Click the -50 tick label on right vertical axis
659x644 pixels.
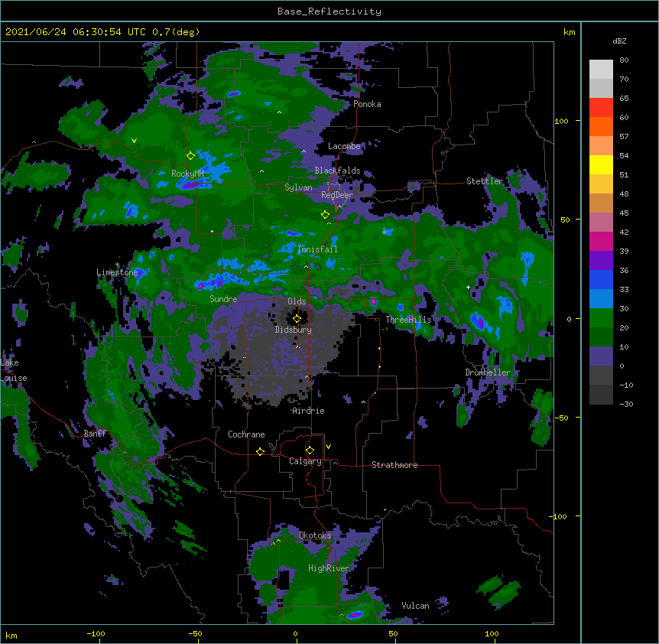561,418
